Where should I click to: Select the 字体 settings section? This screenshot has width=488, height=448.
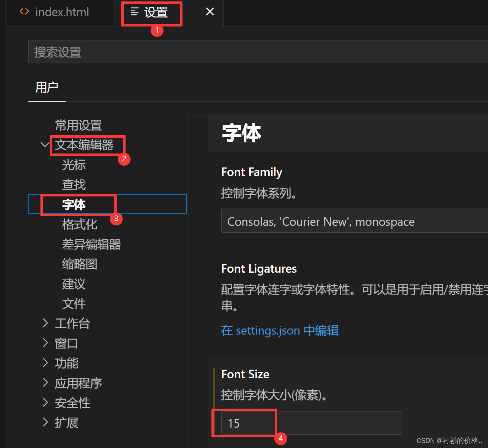point(74,205)
